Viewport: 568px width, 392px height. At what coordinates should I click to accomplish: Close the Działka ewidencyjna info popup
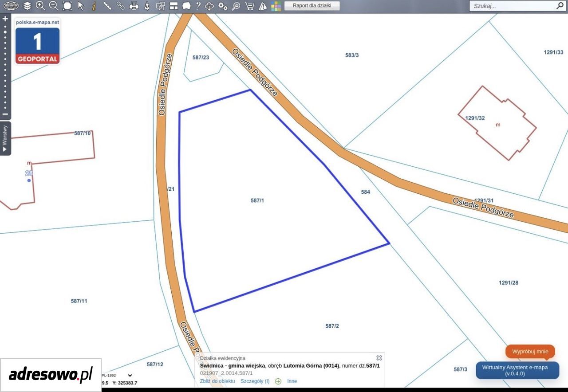pos(379,358)
